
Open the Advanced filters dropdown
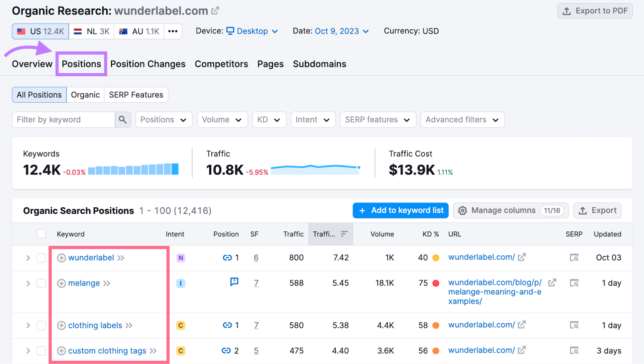462,120
